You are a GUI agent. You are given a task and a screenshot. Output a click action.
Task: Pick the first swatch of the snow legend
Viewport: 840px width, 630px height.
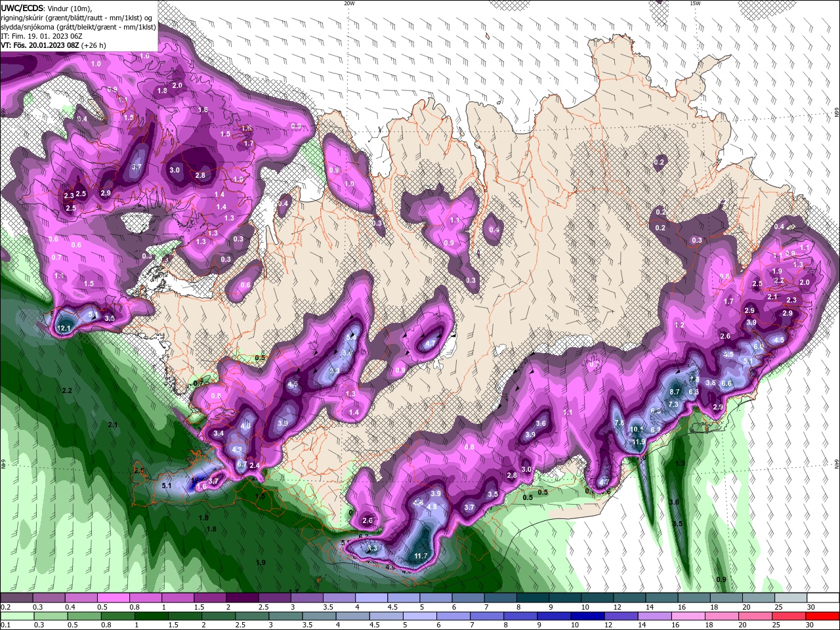tap(16, 598)
